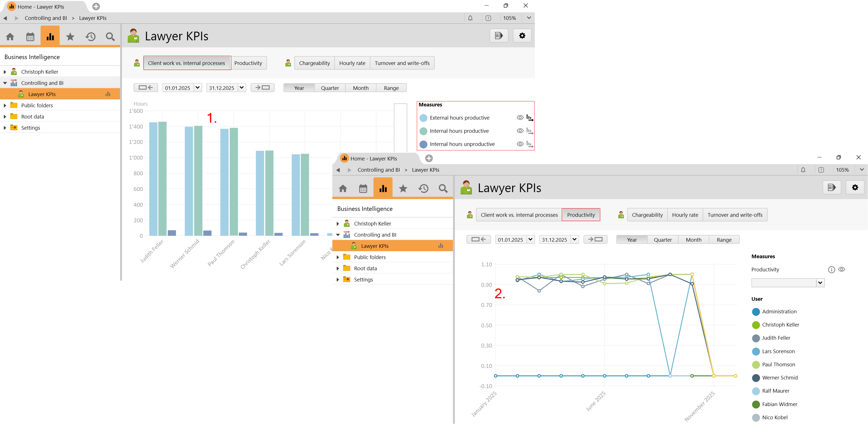
Task: Click the calendar icon in left toolbar
Action: coord(30,36)
